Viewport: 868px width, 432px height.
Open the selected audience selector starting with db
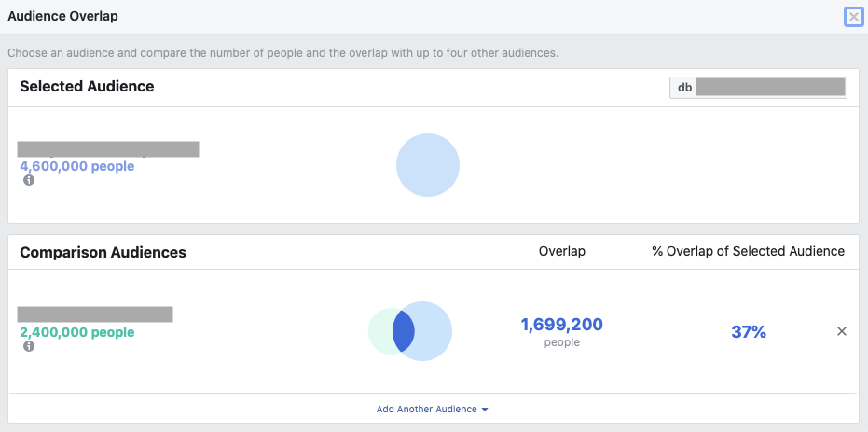(757, 87)
